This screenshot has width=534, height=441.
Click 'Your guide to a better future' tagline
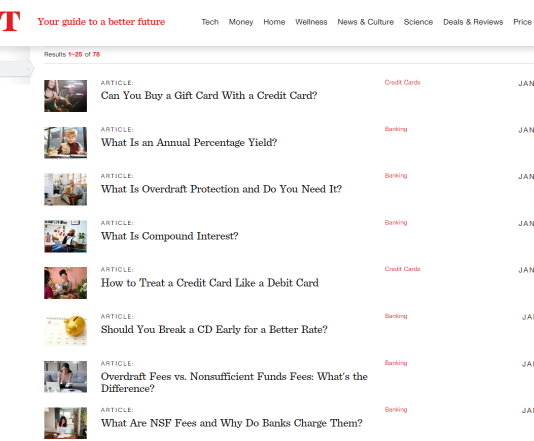pyautogui.click(x=101, y=22)
